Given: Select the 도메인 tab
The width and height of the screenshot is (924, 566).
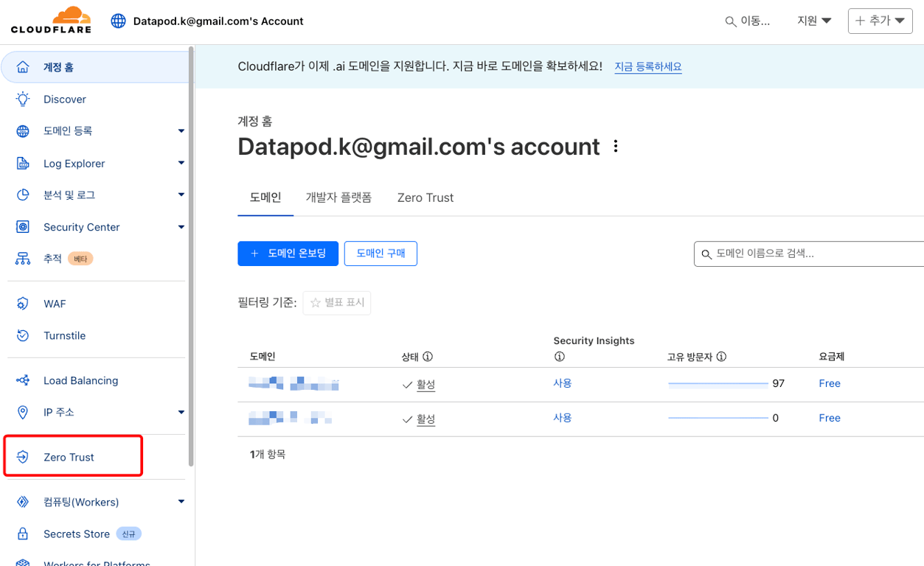Looking at the screenshot, I should (265, 198).
